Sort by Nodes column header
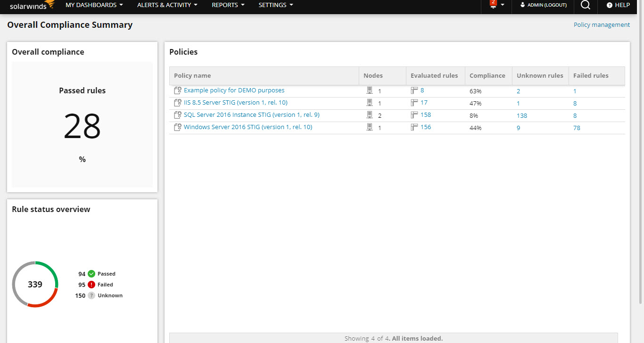This screenshot has height=343, width=644. 382,76
